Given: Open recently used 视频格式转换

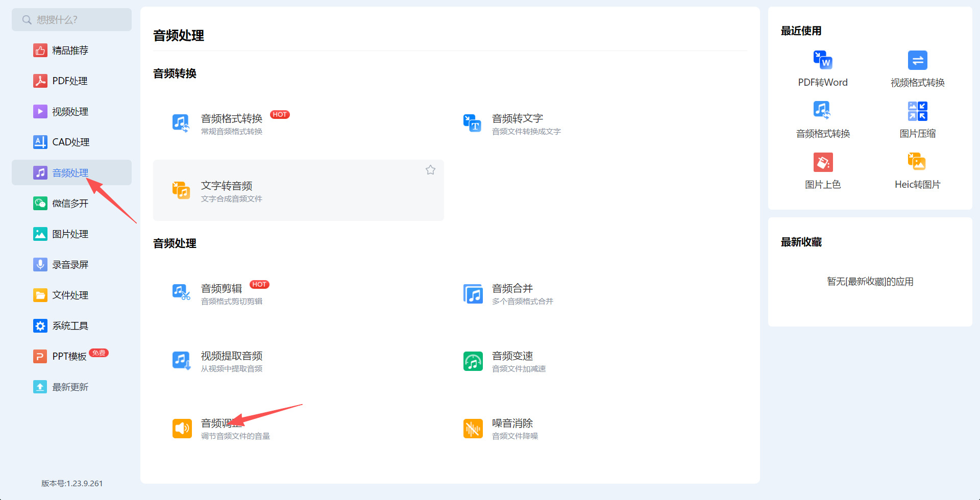Looking at the screenshot, I should pos(918,68).
